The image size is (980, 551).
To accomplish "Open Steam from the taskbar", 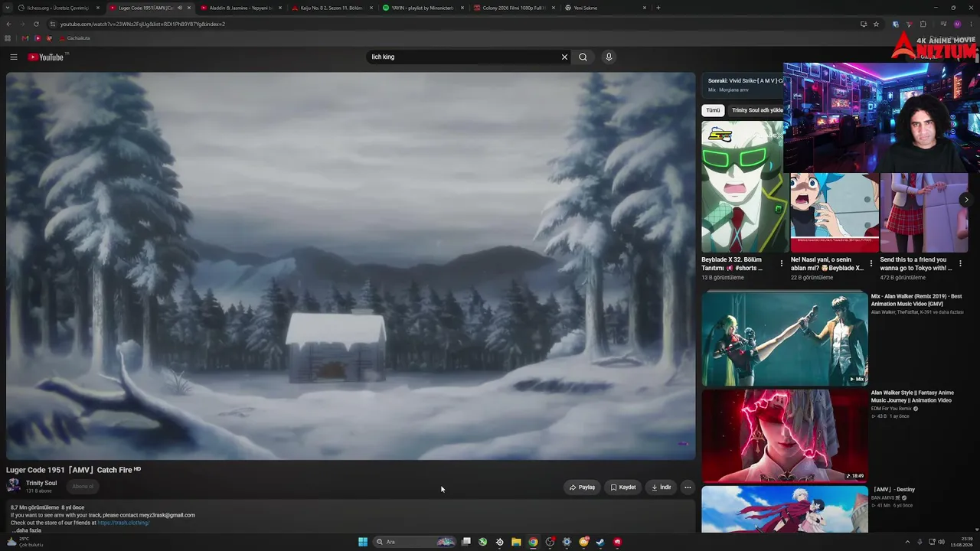I will click(x=600, y=542).
